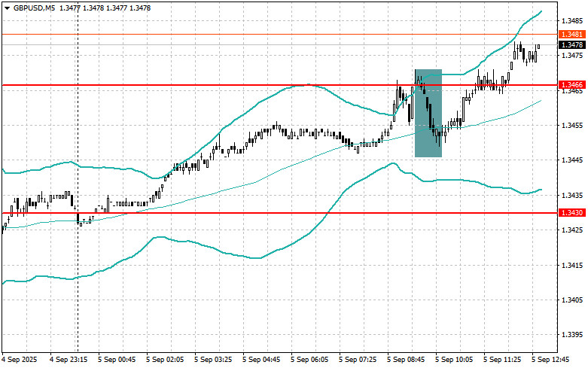Screen dimensions: 588x368
Task: Click the red 1.3430 level label
Action: pyautogui.click(x=572, y=213)
